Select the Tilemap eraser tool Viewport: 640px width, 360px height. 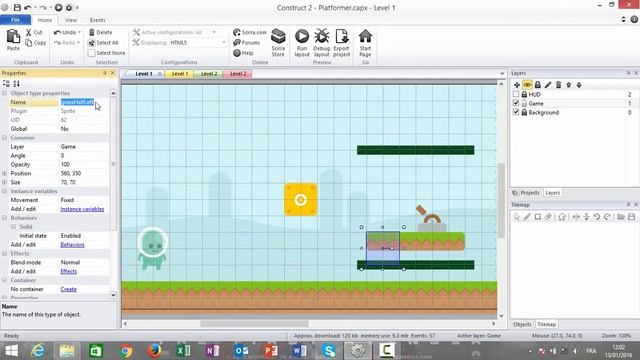548,217
